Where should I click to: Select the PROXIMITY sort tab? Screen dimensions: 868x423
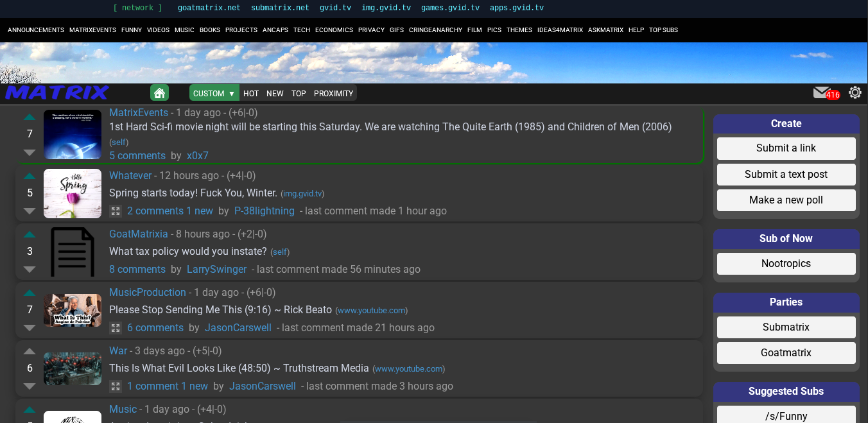pos(333,93)
